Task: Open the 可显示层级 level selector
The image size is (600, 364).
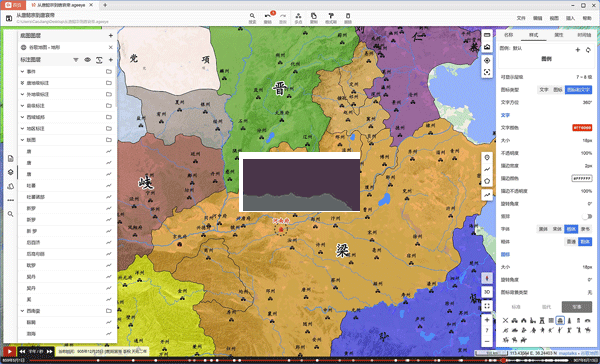Action: [584, 77]
